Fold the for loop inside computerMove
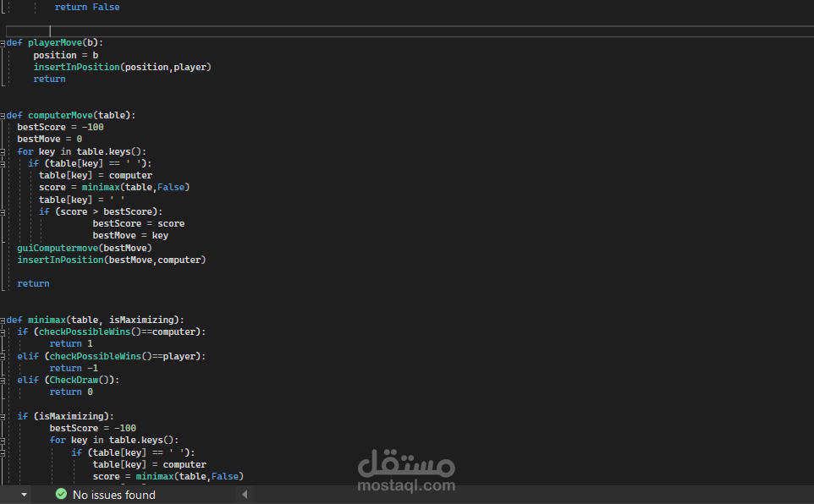The height and width of the screenshot is (504, 814). click(3, 152)
